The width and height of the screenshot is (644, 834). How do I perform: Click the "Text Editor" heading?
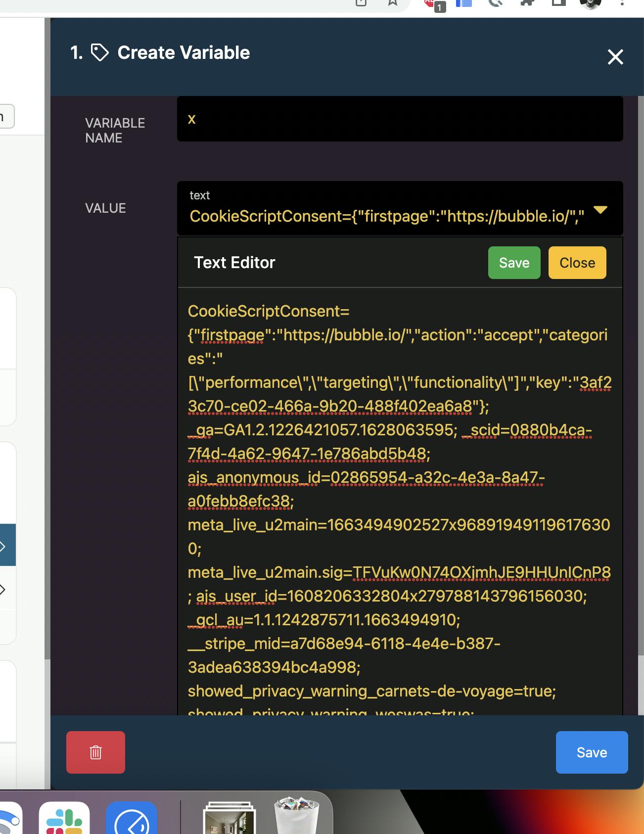tap(234, 263)
